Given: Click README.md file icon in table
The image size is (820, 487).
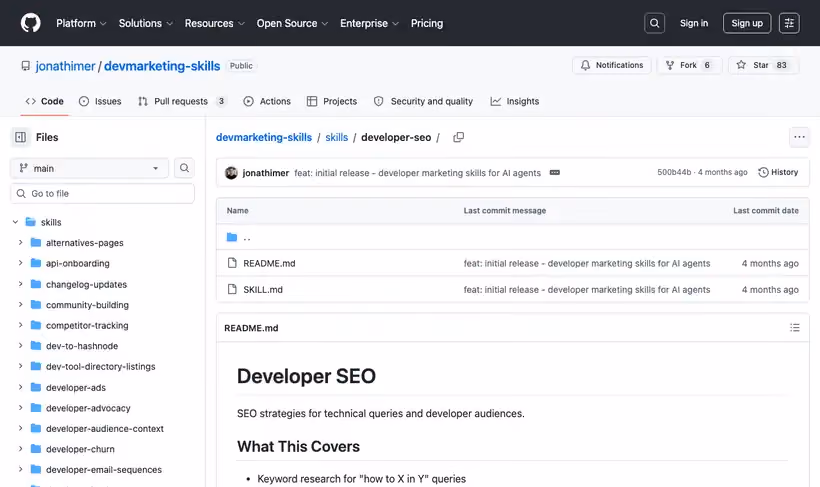Looking at the screenshot, I should [x=232, y=263].
